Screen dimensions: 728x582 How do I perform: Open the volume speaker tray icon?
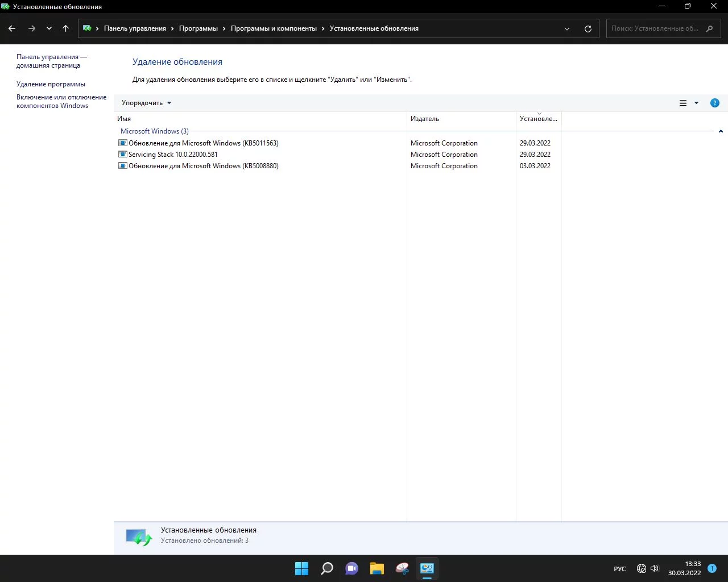(x=655, y=568)
